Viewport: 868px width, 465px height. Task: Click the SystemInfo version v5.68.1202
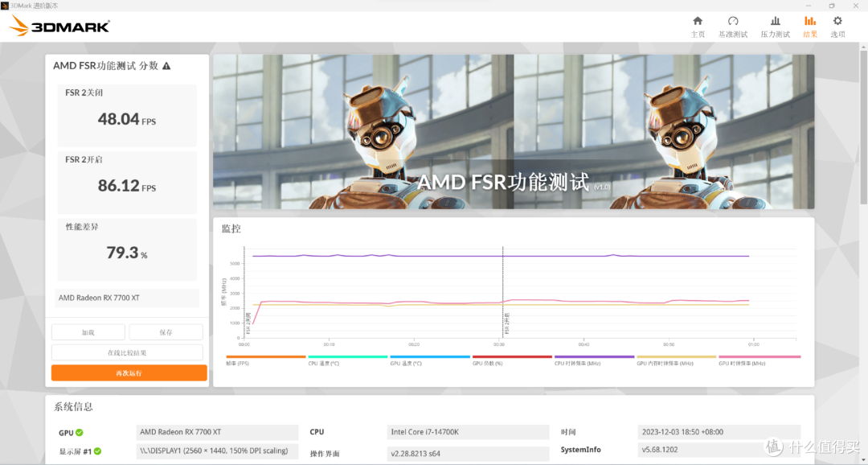(719, 450)
